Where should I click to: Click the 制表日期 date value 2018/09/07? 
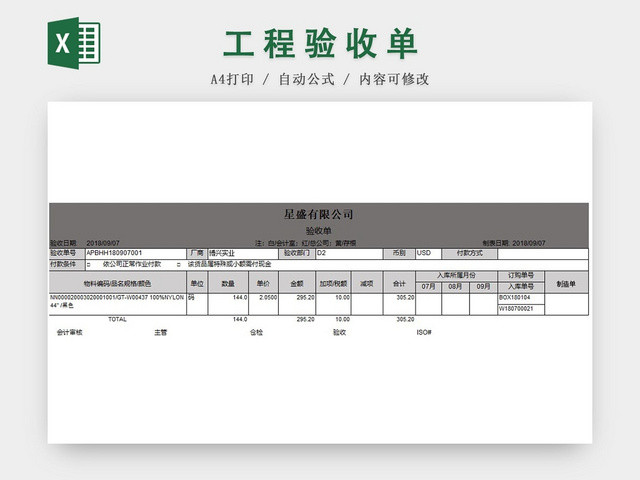click(x=529, y=243)
